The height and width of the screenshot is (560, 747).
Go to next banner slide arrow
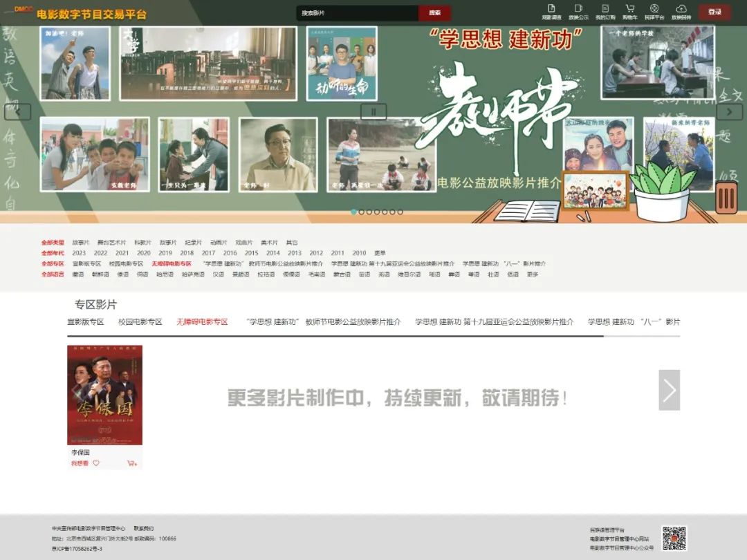click(x=730, y=112)
